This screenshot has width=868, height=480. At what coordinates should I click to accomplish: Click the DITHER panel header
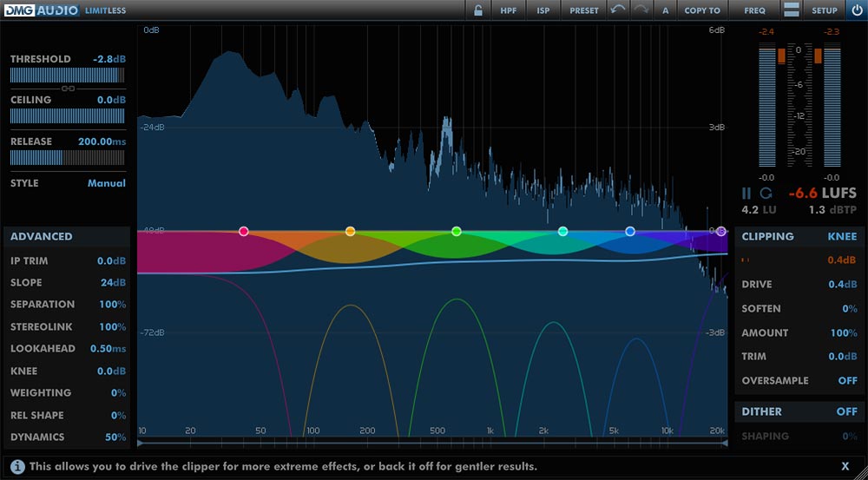[762, 411]
